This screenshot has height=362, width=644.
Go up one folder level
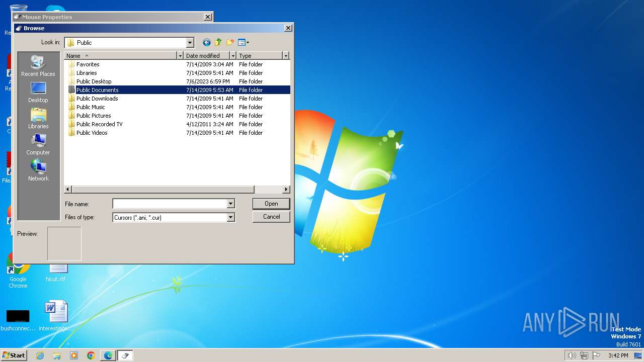tap(218, 43)
